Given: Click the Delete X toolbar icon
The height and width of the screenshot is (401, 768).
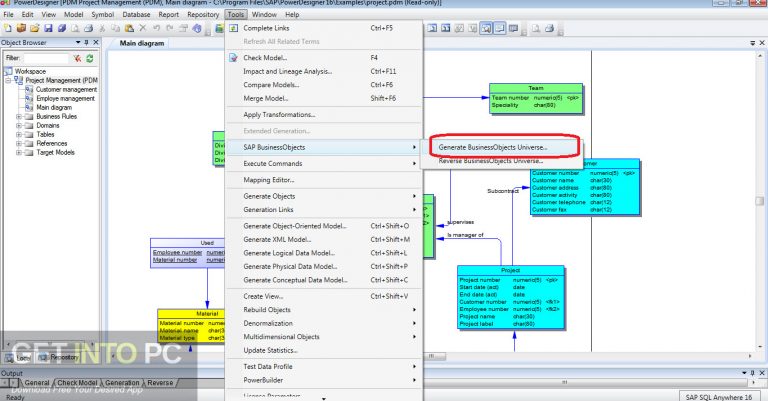Looking at the screenshot, I should point(143,28).
